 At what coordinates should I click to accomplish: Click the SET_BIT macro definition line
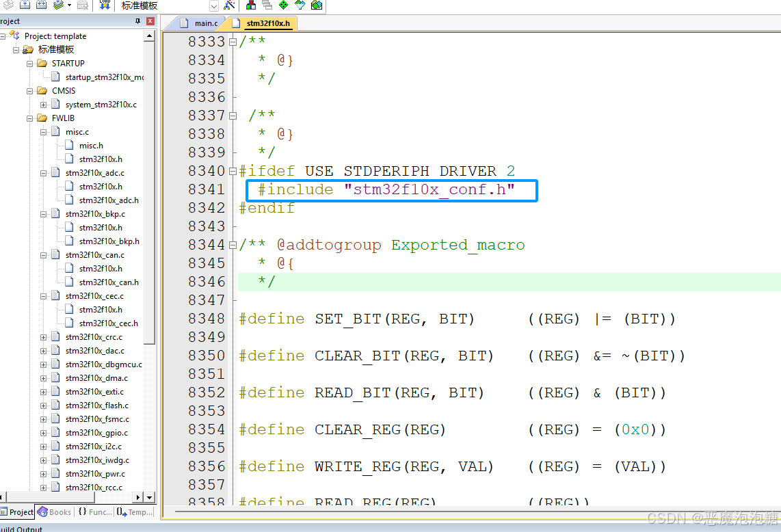click(458, 319)
